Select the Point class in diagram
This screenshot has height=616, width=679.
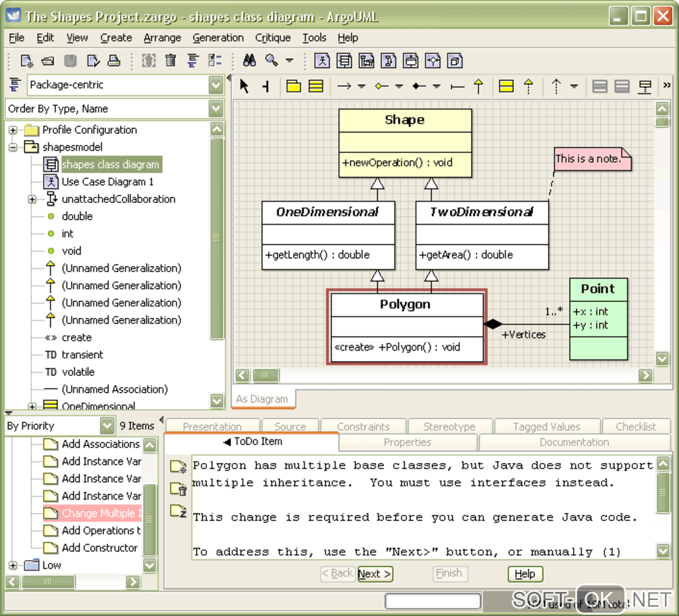coord(598,319)
